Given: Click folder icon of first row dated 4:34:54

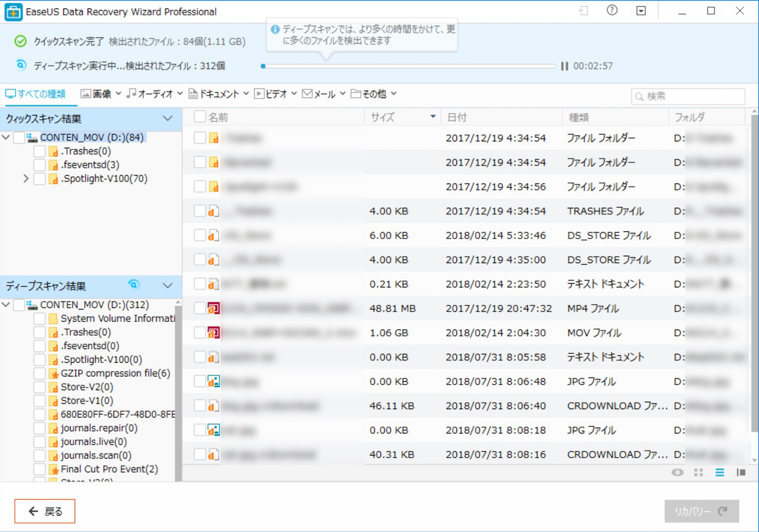Looking at the screenshot, I should coord(213,138).
